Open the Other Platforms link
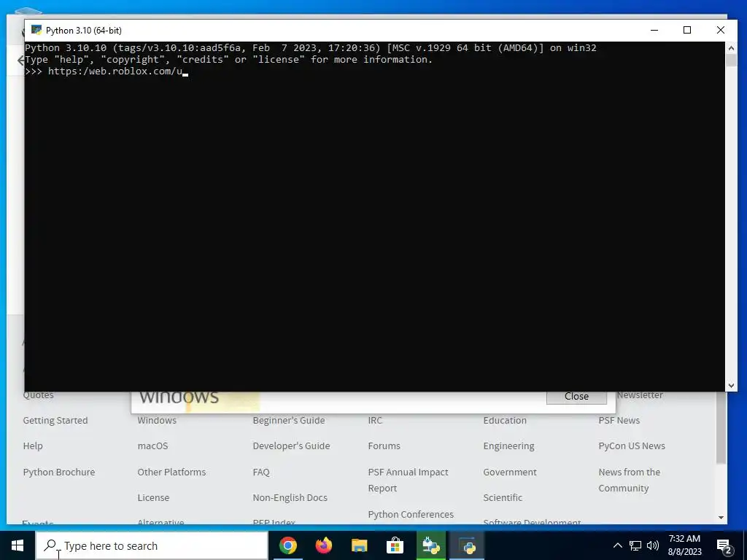The width and height of the screenshot is (747, 560). point(171,472)
